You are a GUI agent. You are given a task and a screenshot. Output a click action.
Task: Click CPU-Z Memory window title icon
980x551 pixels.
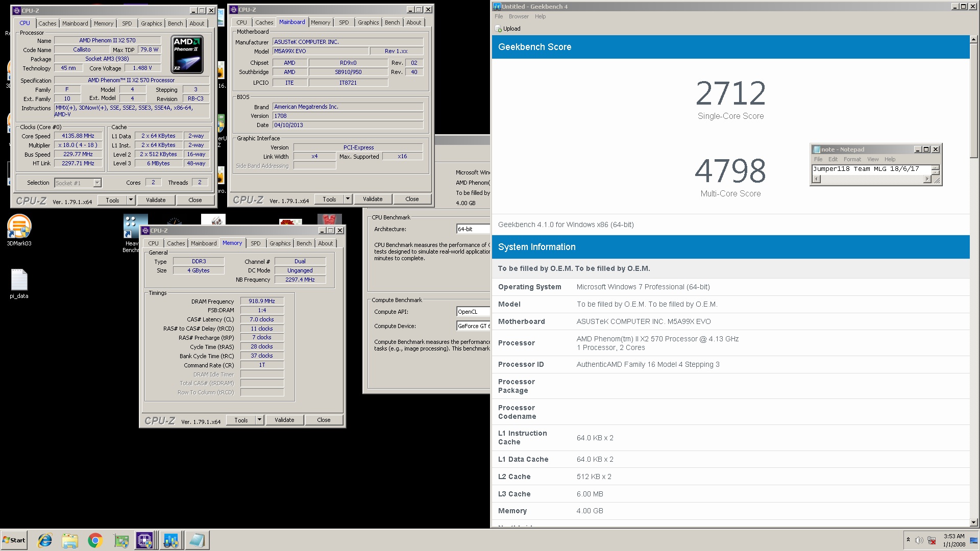(x=145, y=231)
